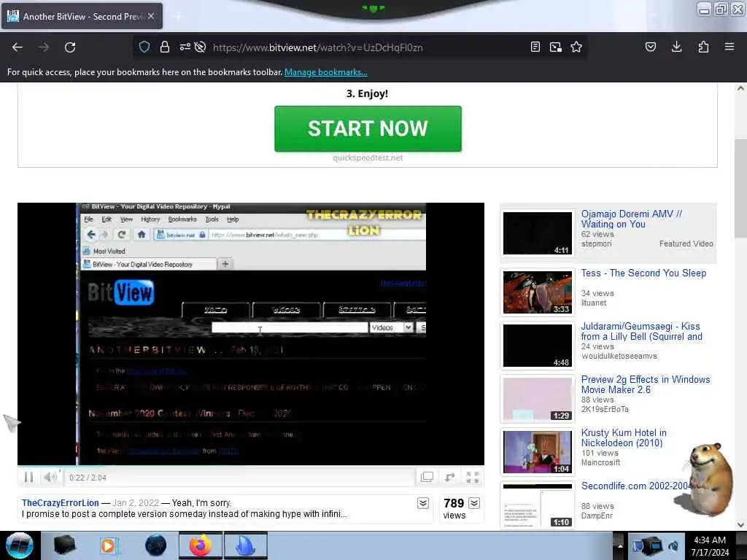The width and height of the screenshot is (747, 560).
Task: Click the system tray volume icon
Action: [673, 545]
